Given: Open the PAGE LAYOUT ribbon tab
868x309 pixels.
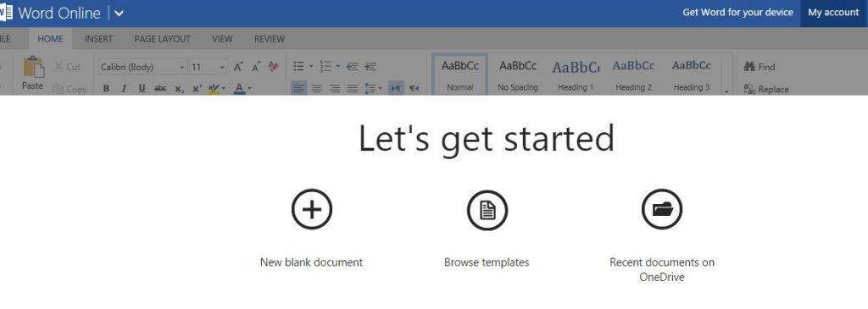Looking at the screenshot, I should click(x=162, y=39).
